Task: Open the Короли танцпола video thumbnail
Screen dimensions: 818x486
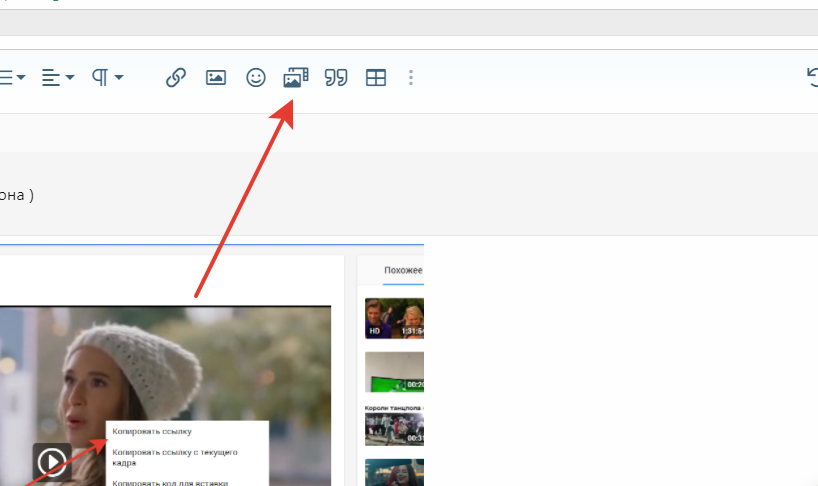Action: click(x=394, y=429)
